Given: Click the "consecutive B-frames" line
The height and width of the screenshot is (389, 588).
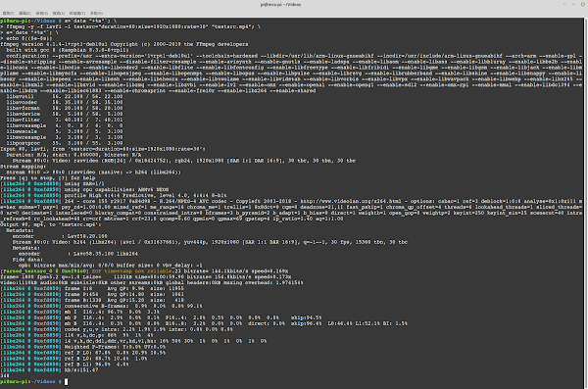Looking at the screenshot, I should point(101,306).
